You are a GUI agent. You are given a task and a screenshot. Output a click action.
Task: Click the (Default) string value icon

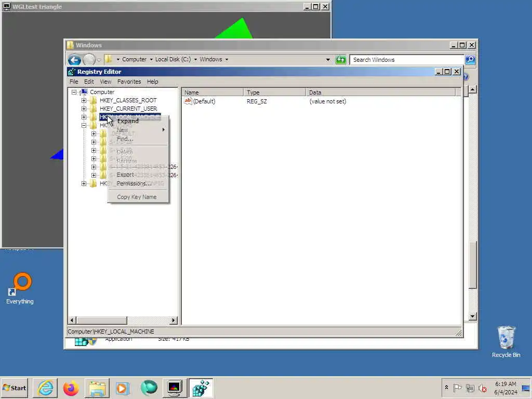pos(188,101)
